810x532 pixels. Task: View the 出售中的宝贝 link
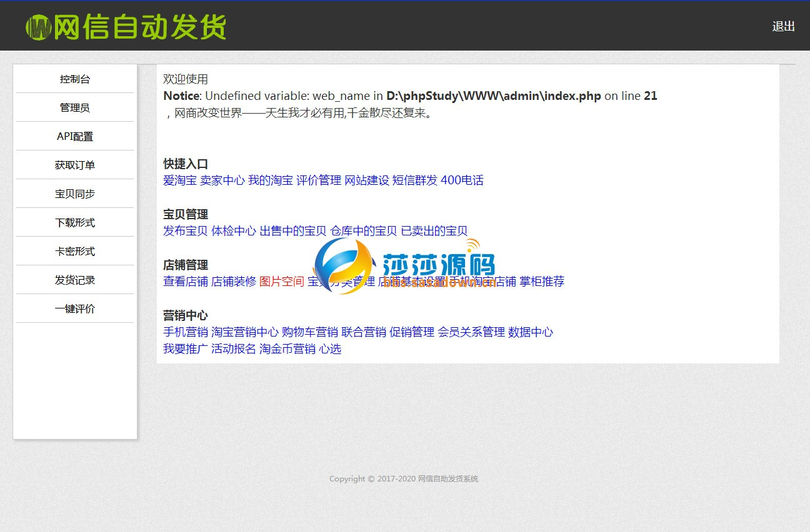click(x=293, y=231)
